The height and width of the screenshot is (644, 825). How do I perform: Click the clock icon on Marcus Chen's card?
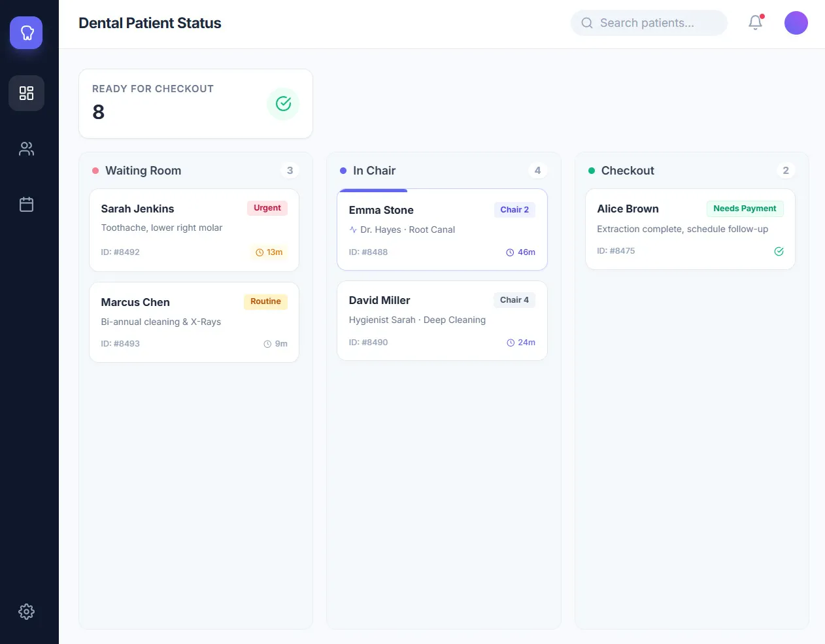pyautogui.click(x=267, y=344)
